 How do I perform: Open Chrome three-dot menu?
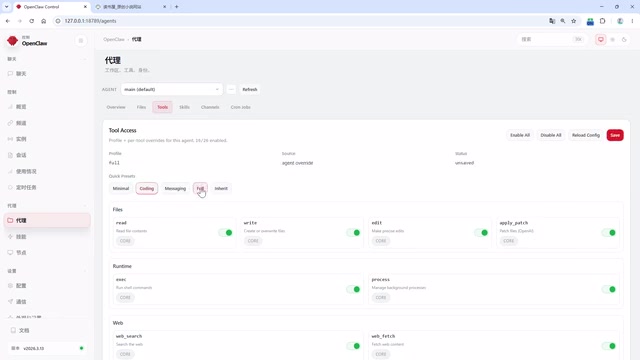(x=632, y=21)
